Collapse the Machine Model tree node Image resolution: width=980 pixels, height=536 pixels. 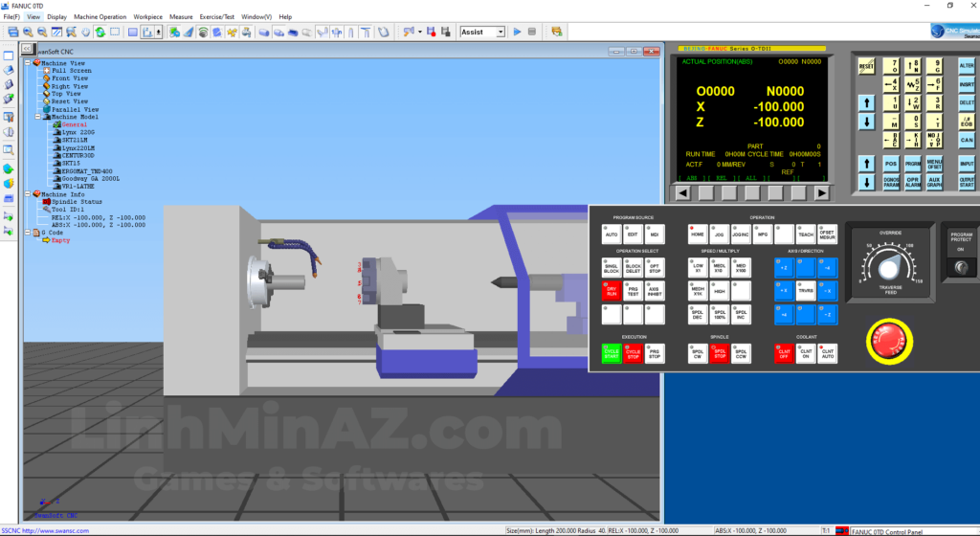coord(38,117)
